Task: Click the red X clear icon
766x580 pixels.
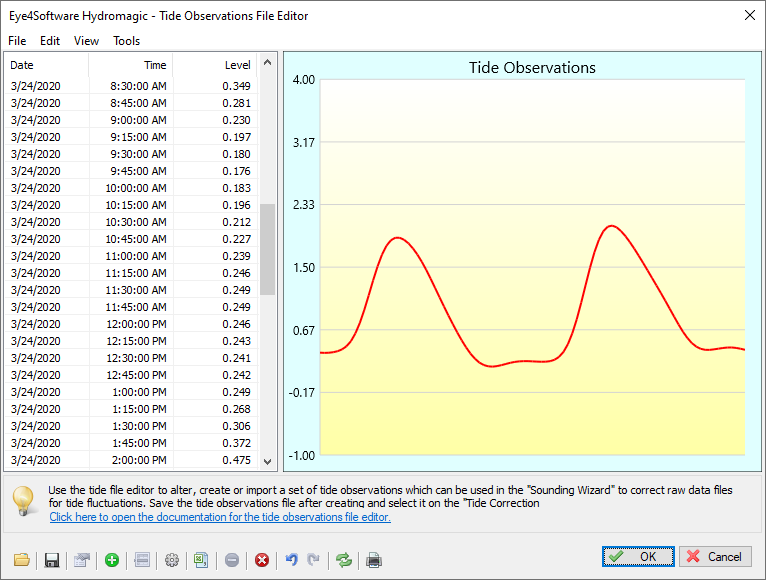Action: pyautogui.click(x=262, y=559)
